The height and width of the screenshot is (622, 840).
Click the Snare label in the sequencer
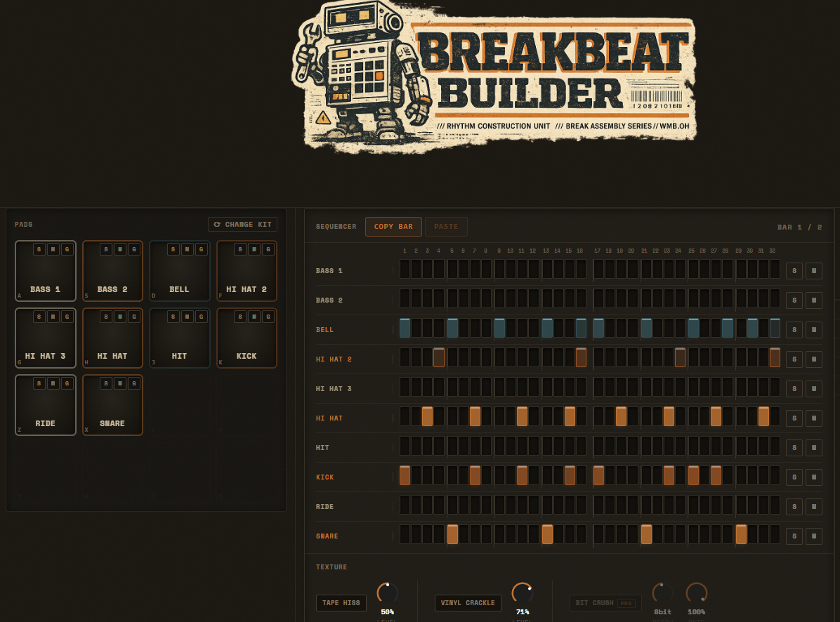[327, 536]
